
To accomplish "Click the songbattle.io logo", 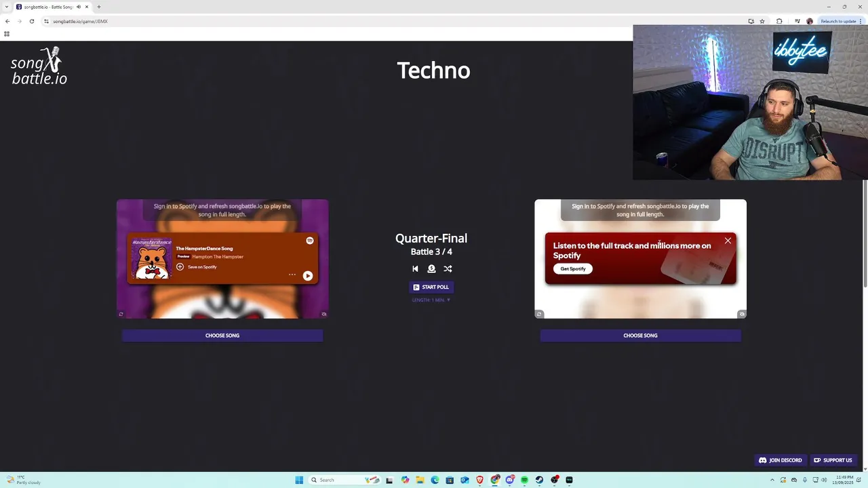I will (x=39, y=66).
